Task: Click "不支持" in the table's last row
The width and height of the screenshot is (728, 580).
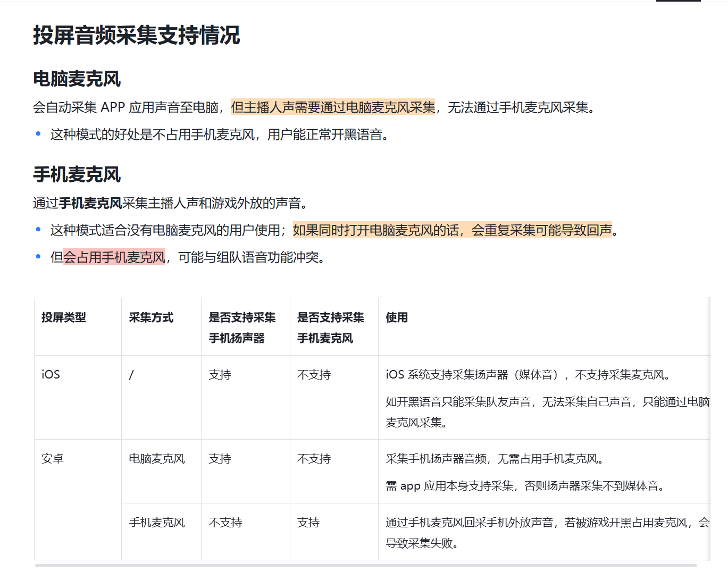Action: pyautogui.click(x=225, y=523)
